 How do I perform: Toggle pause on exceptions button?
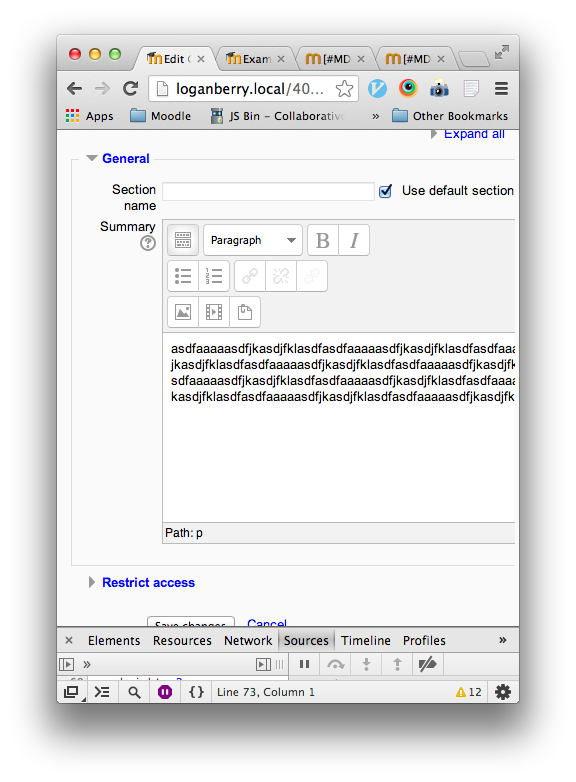click(x=165, y=692)
